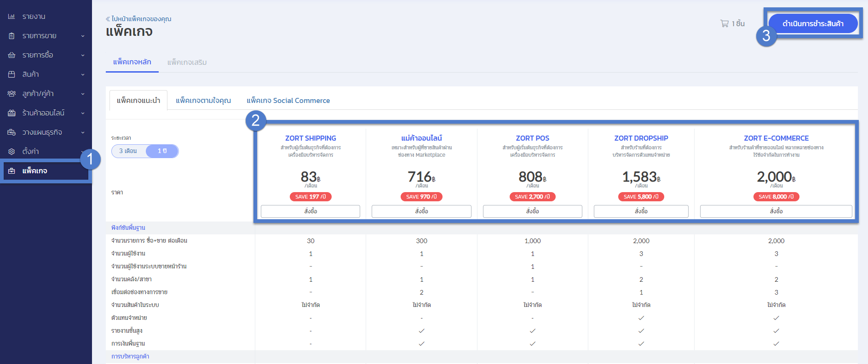The height and width of the screenshot is (364, 868).
Task: Click the สินค้า box icon
Action: tap(11, 74)
